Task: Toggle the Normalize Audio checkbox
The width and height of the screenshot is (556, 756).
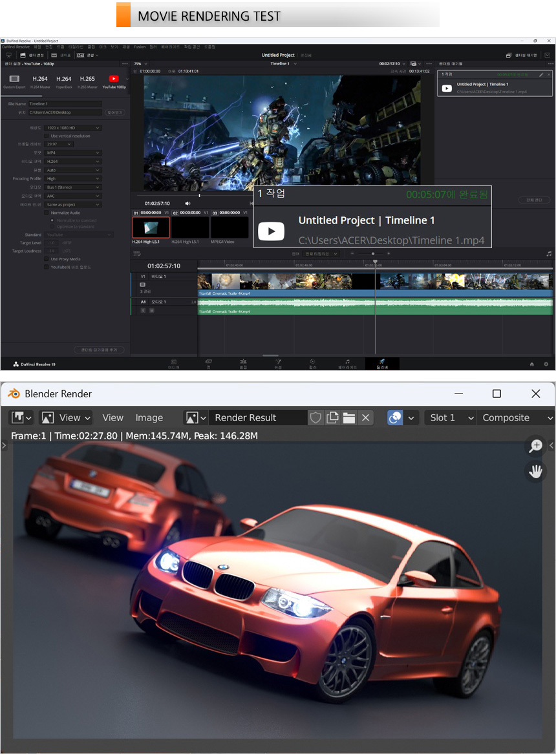Action: click(x=47, y=213)
